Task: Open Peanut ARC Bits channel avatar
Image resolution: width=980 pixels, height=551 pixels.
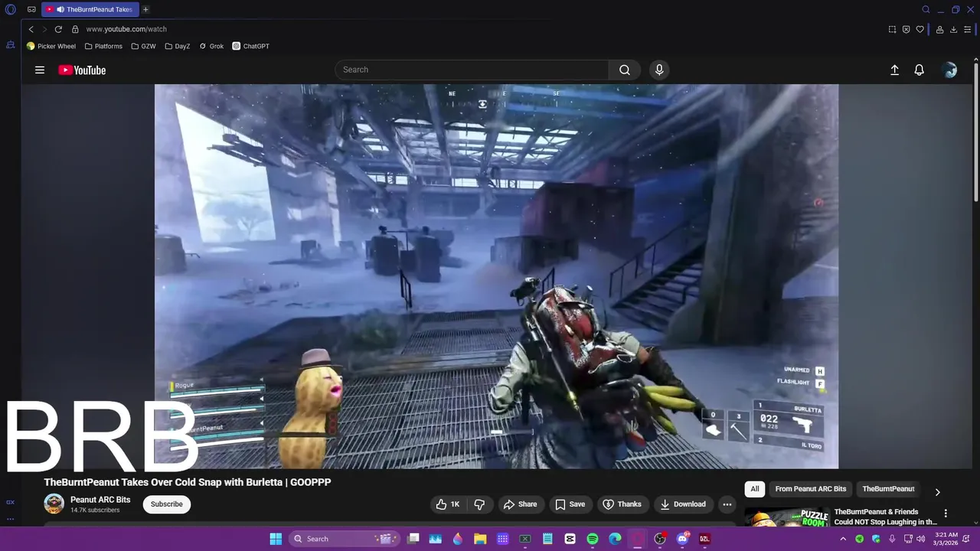Action: tap(54, 504)
